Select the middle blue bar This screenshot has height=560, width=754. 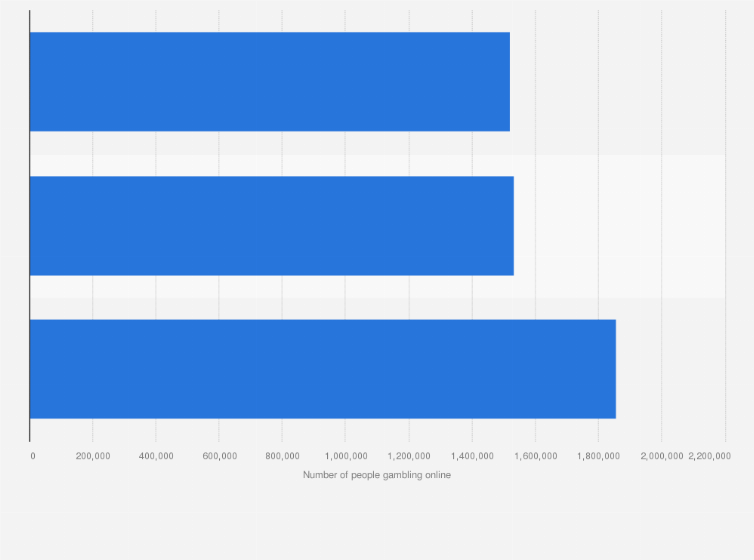pos(271,226)
